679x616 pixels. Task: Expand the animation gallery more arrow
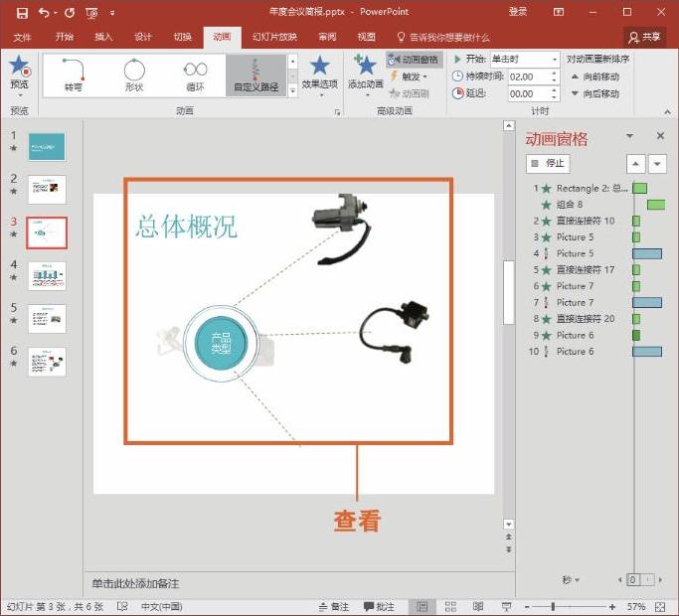pyautogui.click(x=292, y=90)
